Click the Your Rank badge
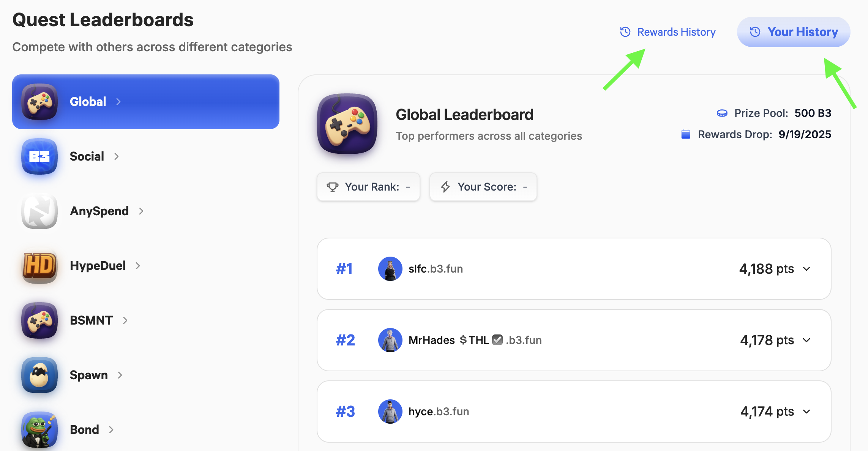 coord(368,187)
